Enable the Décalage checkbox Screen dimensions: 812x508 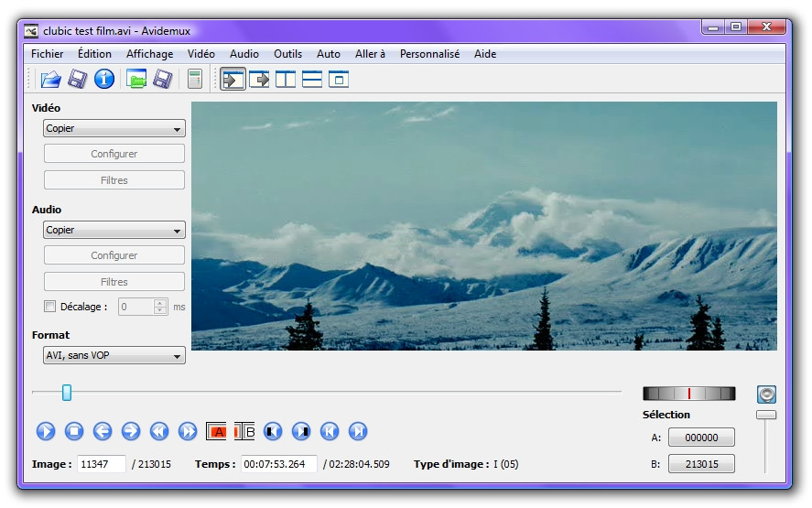(x=50, y=308)
